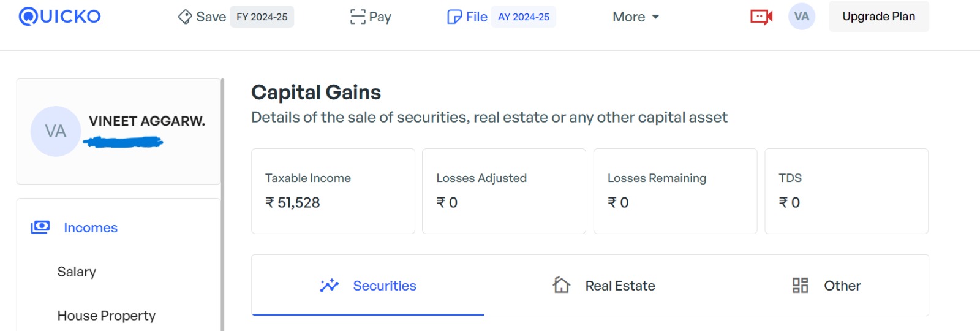Viewport: 980px width, 331px height.
Task: Click the Quicko logo
Action: pos(60,16)
